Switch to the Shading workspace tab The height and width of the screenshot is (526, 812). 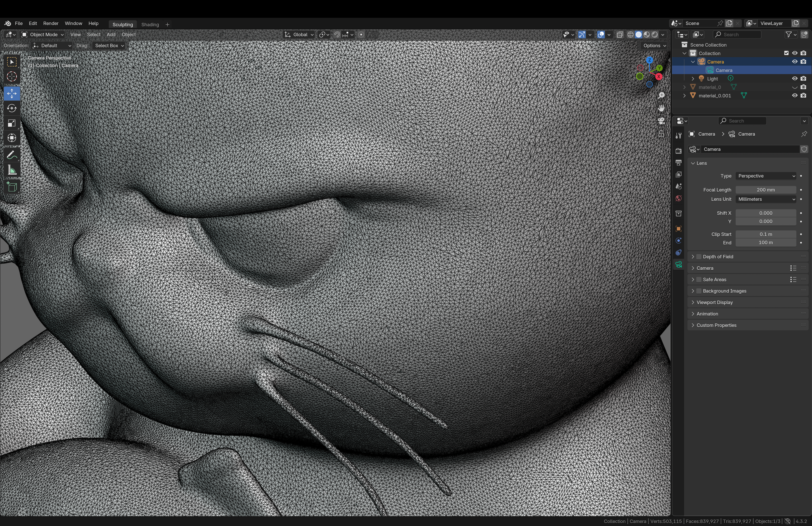(150, 24)
